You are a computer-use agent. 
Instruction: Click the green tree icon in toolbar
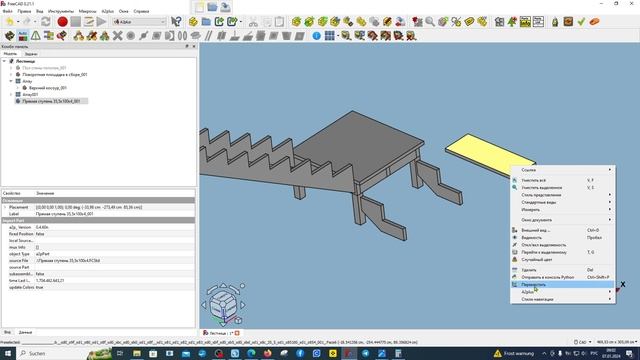(x=512, y=22)
